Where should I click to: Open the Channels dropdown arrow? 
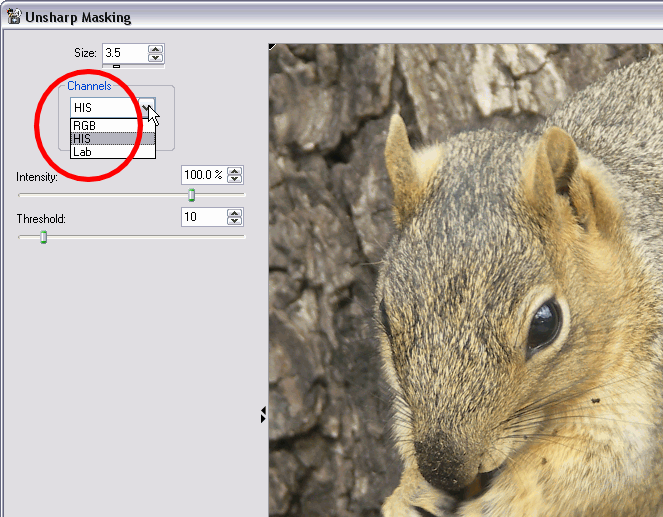[x=147, y=108]
